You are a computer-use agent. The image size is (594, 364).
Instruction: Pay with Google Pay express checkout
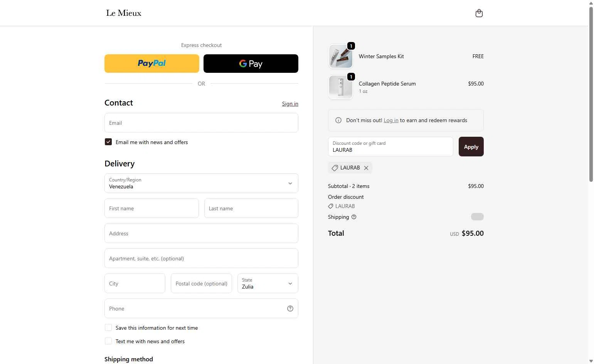(251, 64)
